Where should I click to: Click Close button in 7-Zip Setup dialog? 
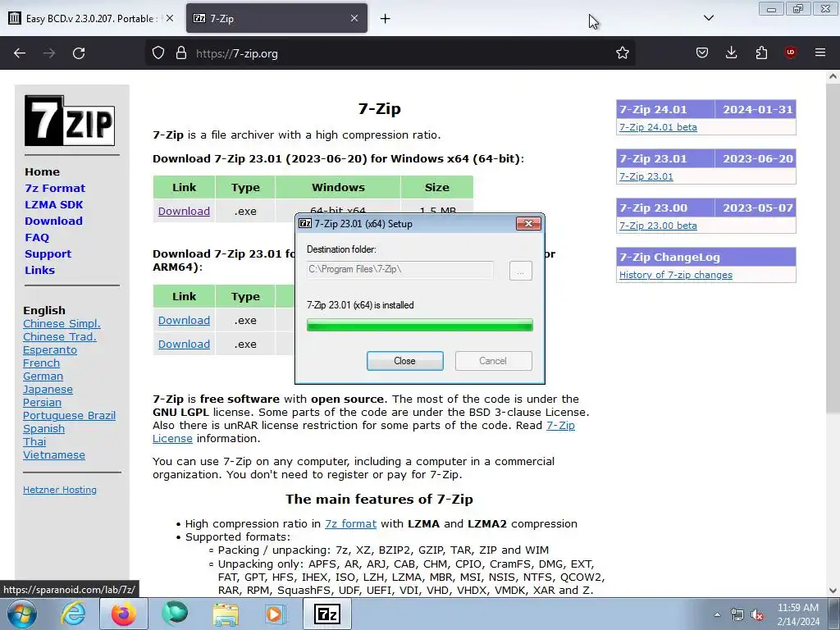coord(405,361)
